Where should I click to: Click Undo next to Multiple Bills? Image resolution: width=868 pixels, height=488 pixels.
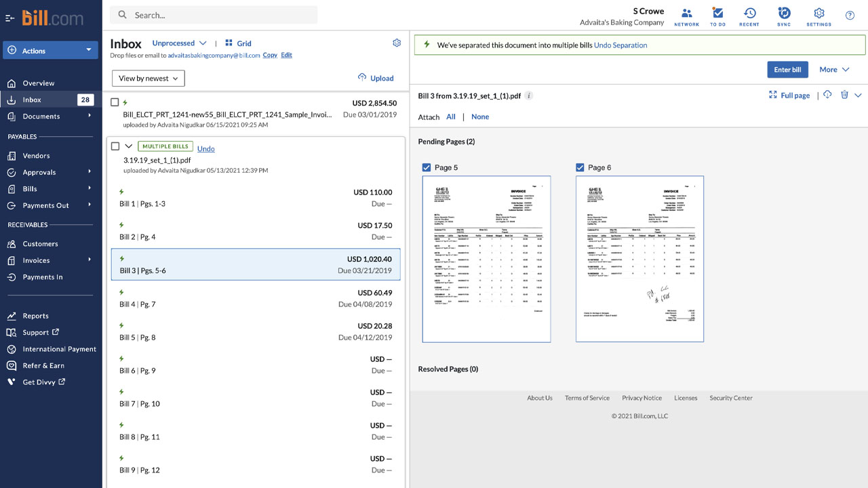(x=205, y=148)
